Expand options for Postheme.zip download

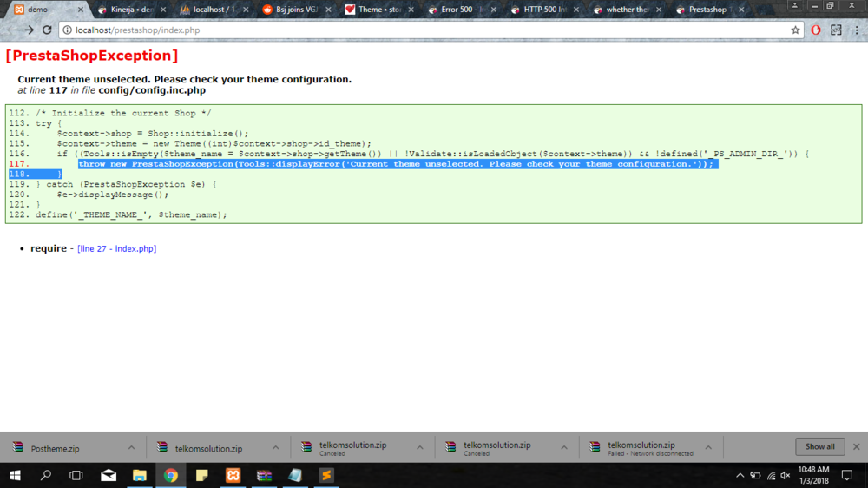point(131,447)
